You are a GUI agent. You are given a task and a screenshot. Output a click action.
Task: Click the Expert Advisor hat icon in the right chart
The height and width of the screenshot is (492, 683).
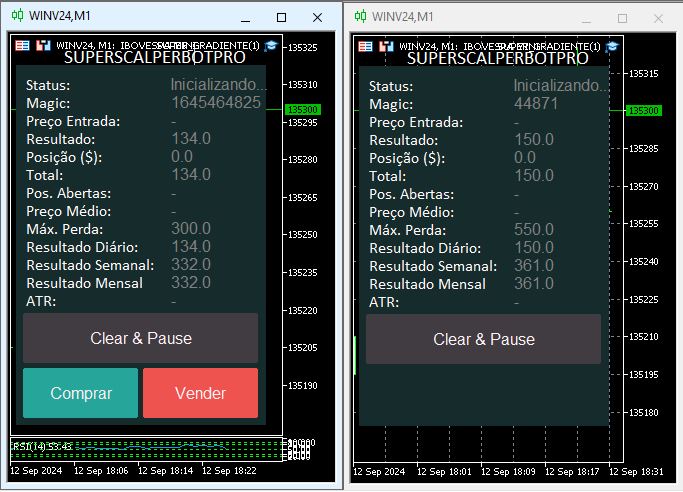[x=612, y=46]
